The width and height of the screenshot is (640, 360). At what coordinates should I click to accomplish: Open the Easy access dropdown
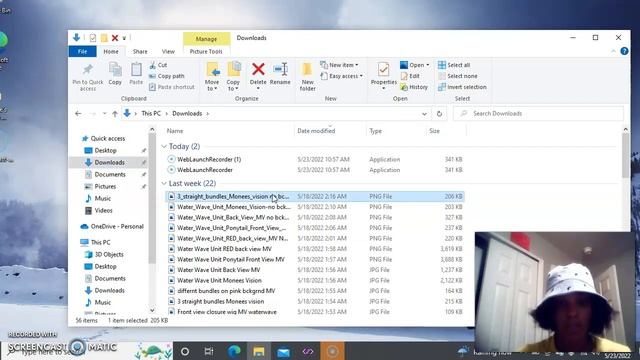(x=342, y=76)
